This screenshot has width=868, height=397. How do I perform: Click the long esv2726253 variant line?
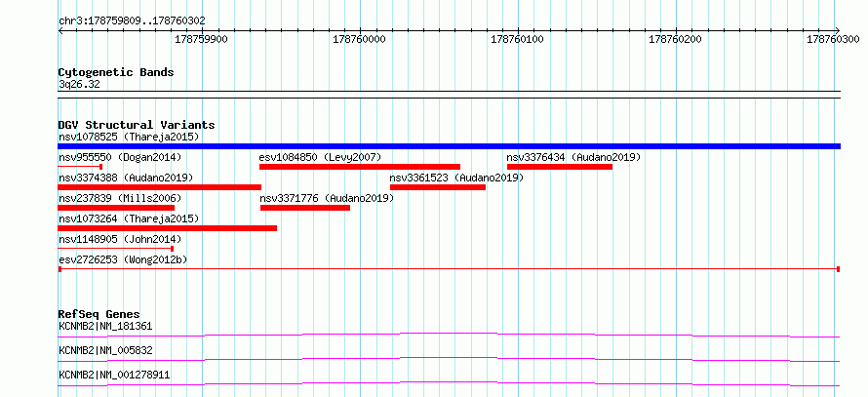(x=449, y=269)
